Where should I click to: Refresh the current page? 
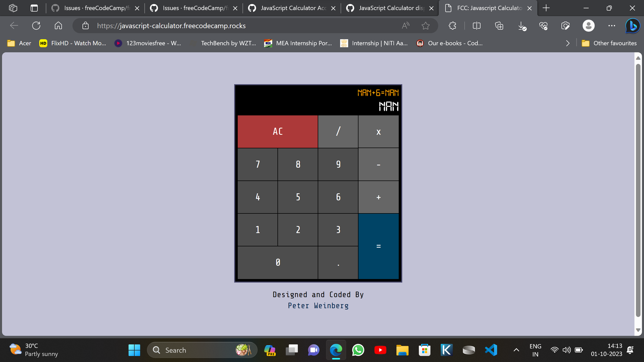36,25
